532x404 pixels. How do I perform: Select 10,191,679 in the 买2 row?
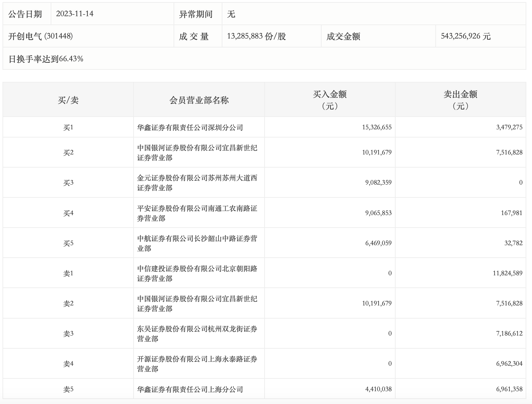click(x=377, y=152)
